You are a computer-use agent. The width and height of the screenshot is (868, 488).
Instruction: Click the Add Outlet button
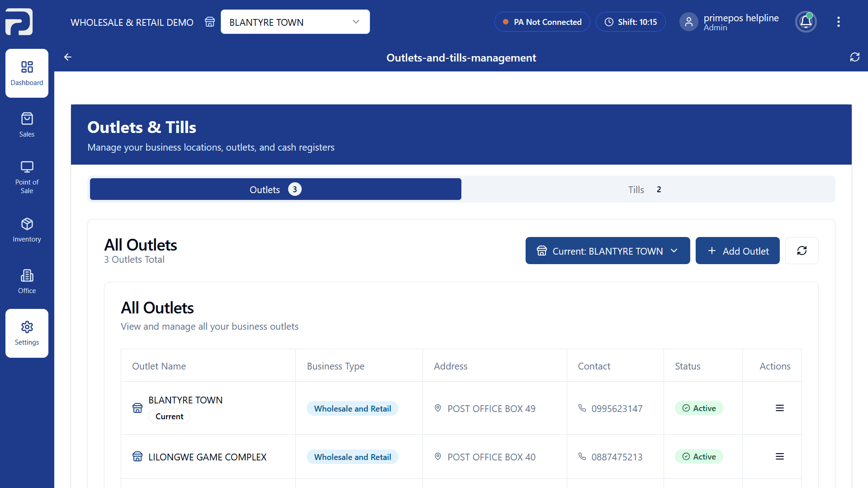coord(737,251)
